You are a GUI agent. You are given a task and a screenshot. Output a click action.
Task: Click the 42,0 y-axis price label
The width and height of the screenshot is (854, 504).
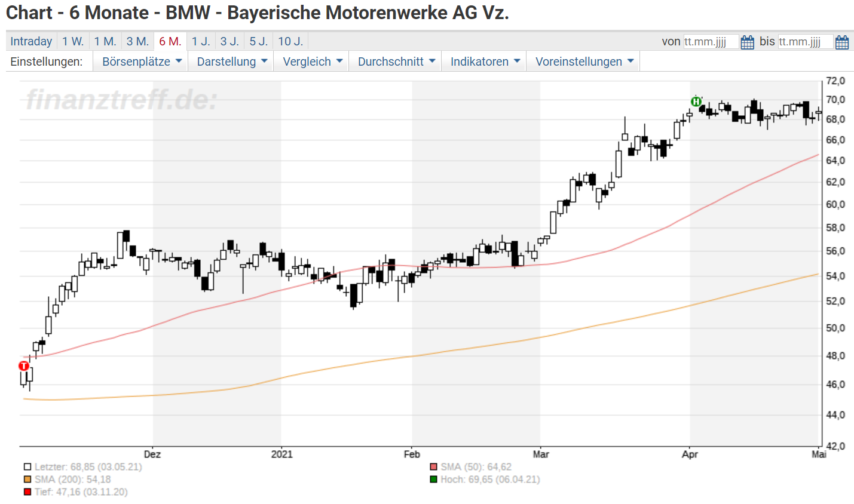click(835, 446)
